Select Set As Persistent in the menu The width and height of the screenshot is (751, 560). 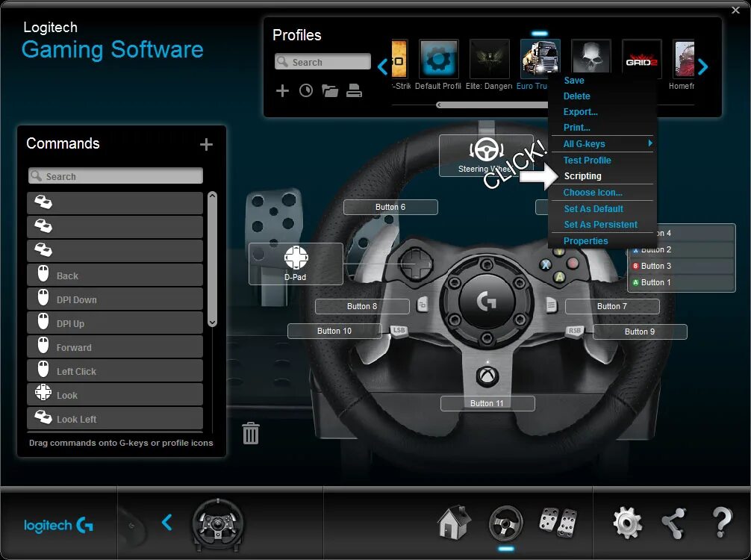click(601, 225)
